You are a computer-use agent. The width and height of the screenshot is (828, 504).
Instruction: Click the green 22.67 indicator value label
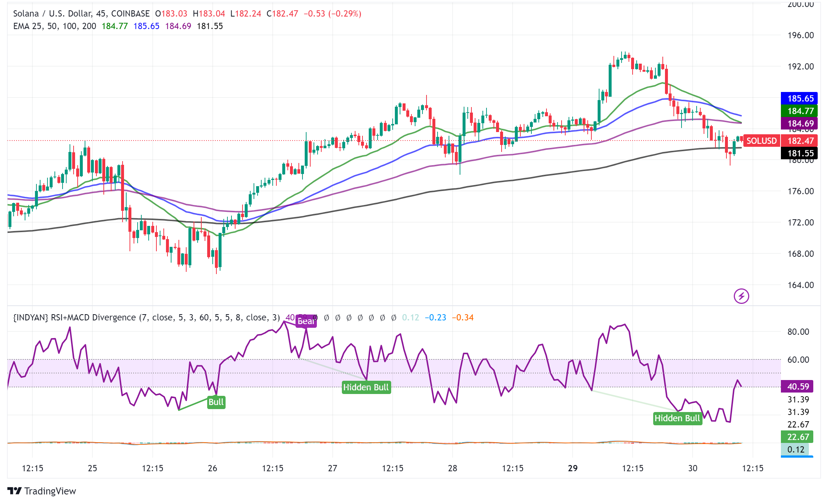point(798,437)
